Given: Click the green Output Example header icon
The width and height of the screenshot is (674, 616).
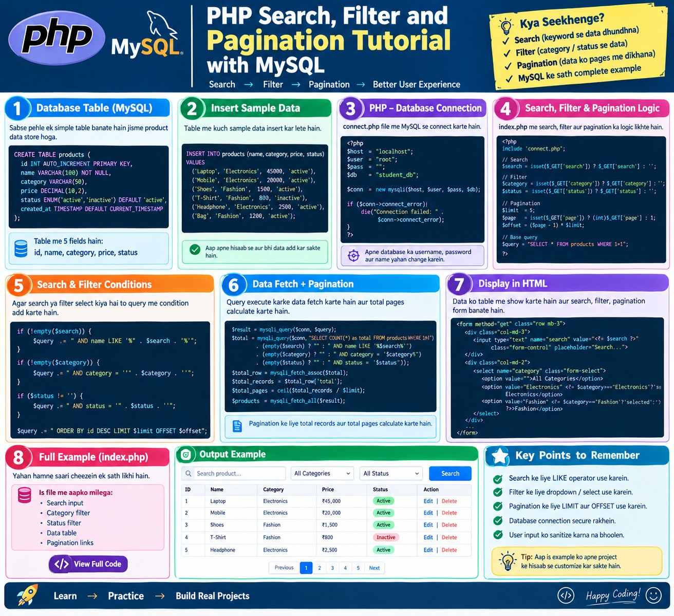Looking at the screenshot, I should click(186, 455).
